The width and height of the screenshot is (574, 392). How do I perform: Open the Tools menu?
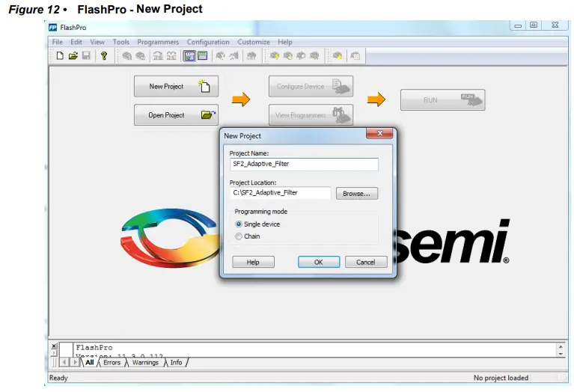click(x=120, y=42)
